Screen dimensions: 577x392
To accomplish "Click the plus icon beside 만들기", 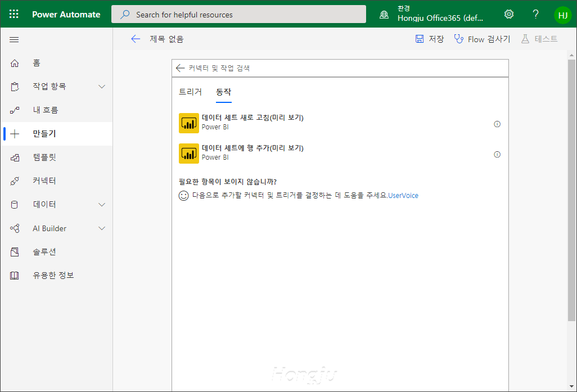I will click(15, 134).
